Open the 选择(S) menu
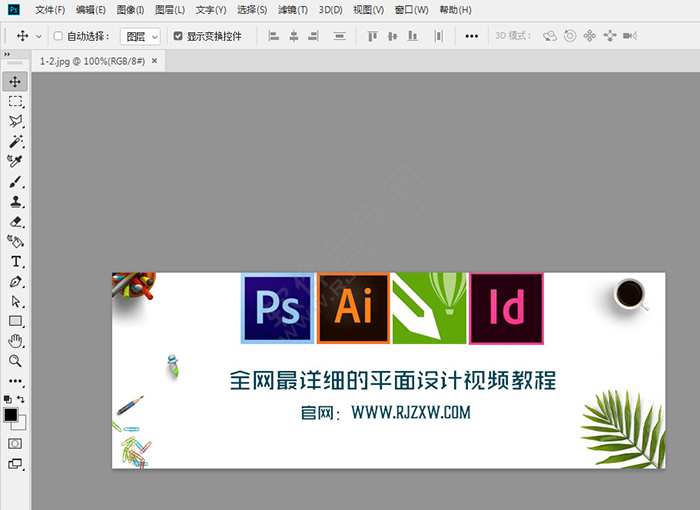The height and width of the screenshot is (510, 700). click(252, 10)
